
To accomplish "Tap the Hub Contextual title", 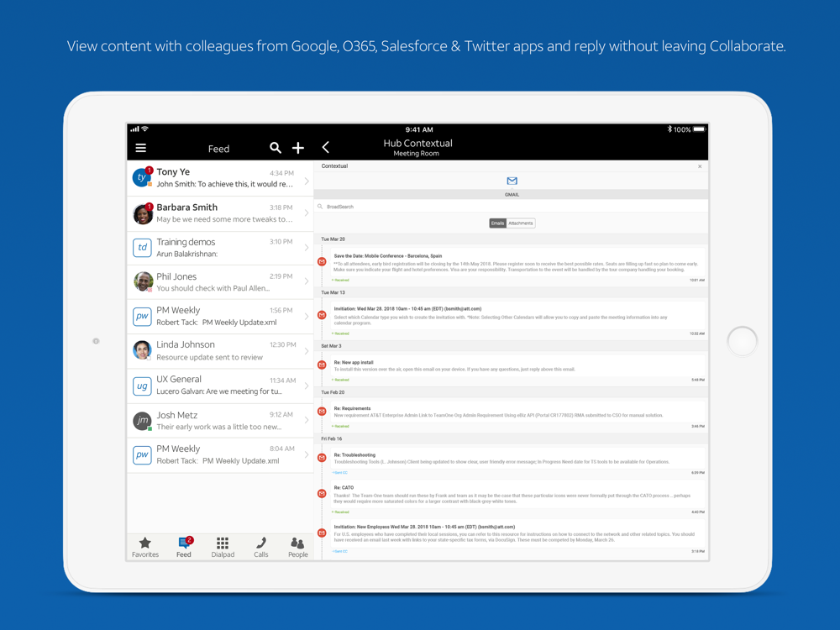I will (417, 143).
